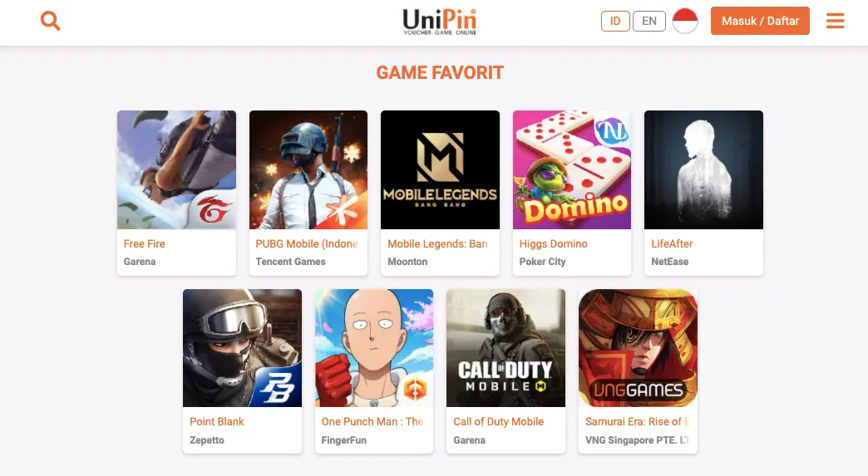
Task: Click the Indonesia flag country icon
Action: tap(685, 21)
